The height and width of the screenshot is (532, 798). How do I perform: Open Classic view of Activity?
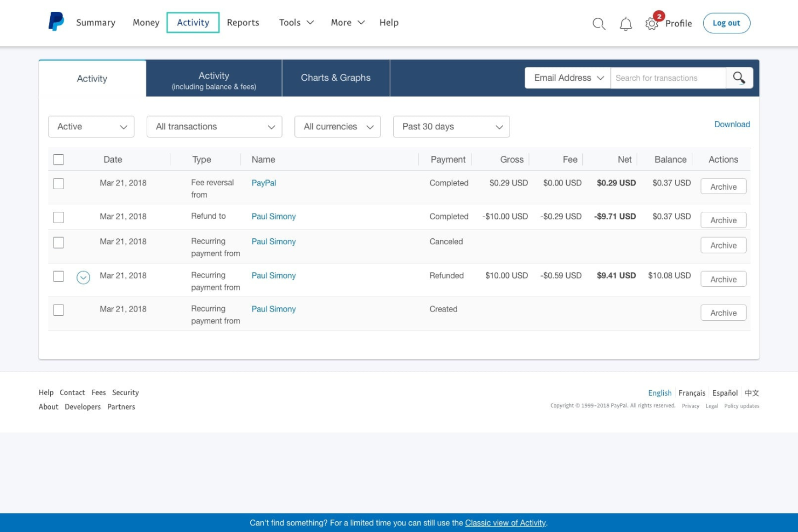pos(505,522)
